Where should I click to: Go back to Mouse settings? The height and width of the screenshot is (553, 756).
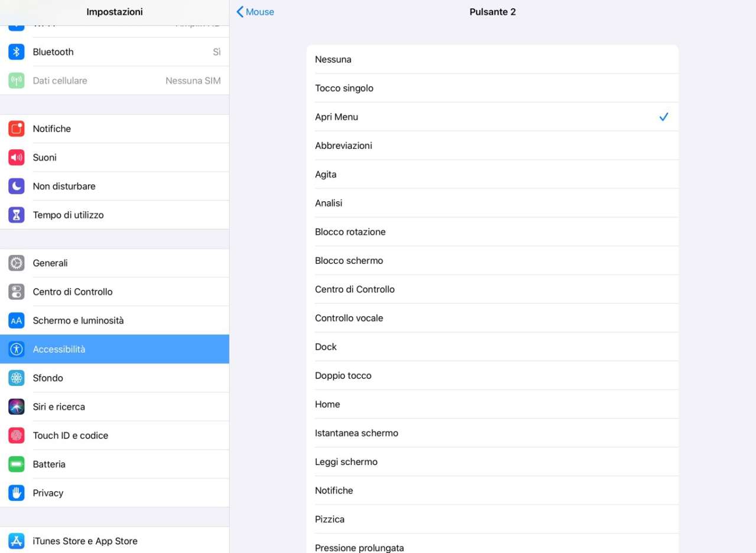click(255, 12)
